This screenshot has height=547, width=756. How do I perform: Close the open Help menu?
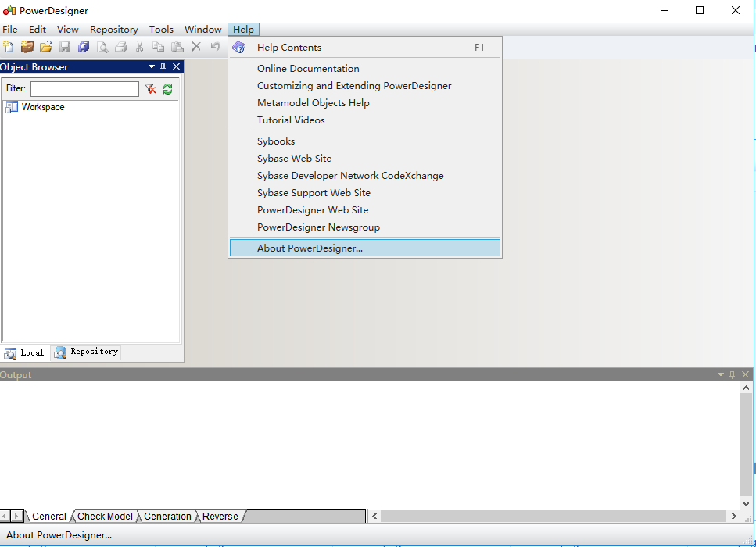[x=243, y=30]
